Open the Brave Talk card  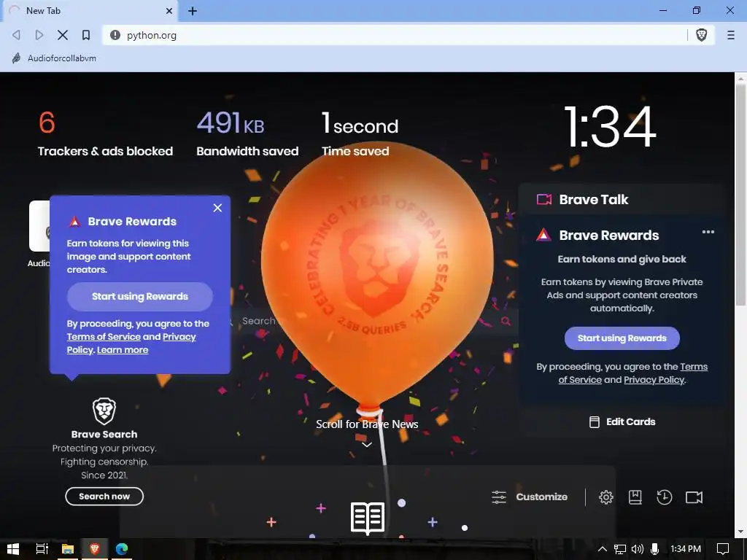point(622,200)
